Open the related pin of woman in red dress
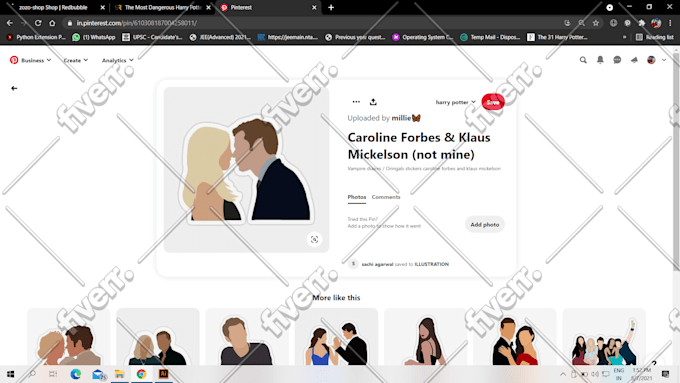The image size is (680, 383). tap(514, 337)
